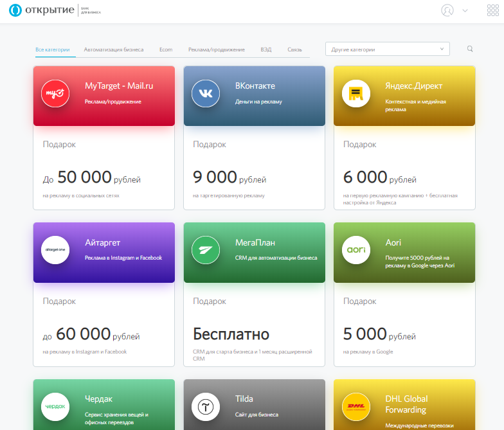504x430 pixels.
Task: Click the DHL logo icon
Action: tap(356, 406)
